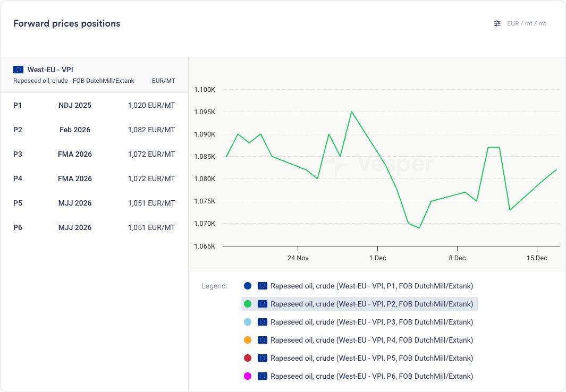Click the P5 legend series label text
This screenshot has height=392, width=566.
(371, 358)
